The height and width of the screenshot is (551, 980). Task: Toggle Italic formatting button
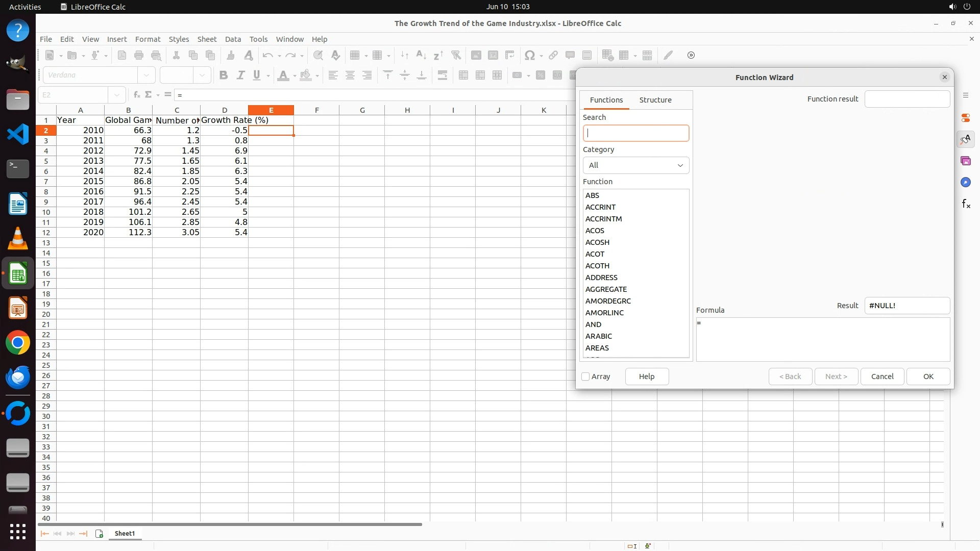tap(240, 76)
